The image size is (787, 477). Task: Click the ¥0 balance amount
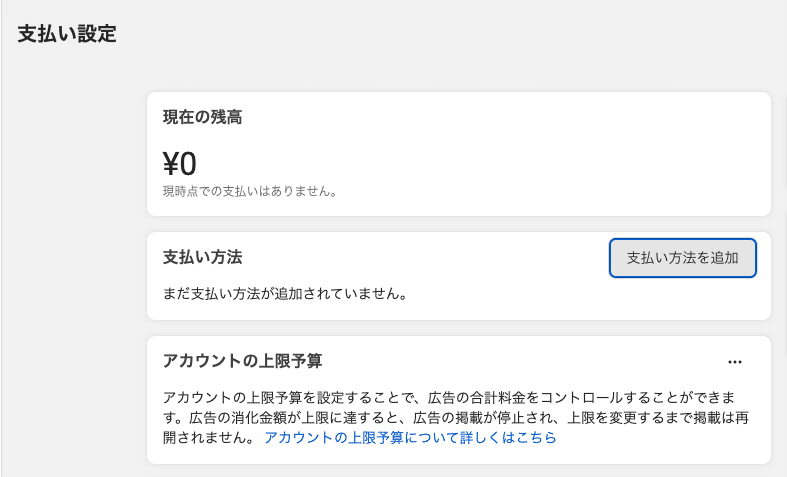180,164
